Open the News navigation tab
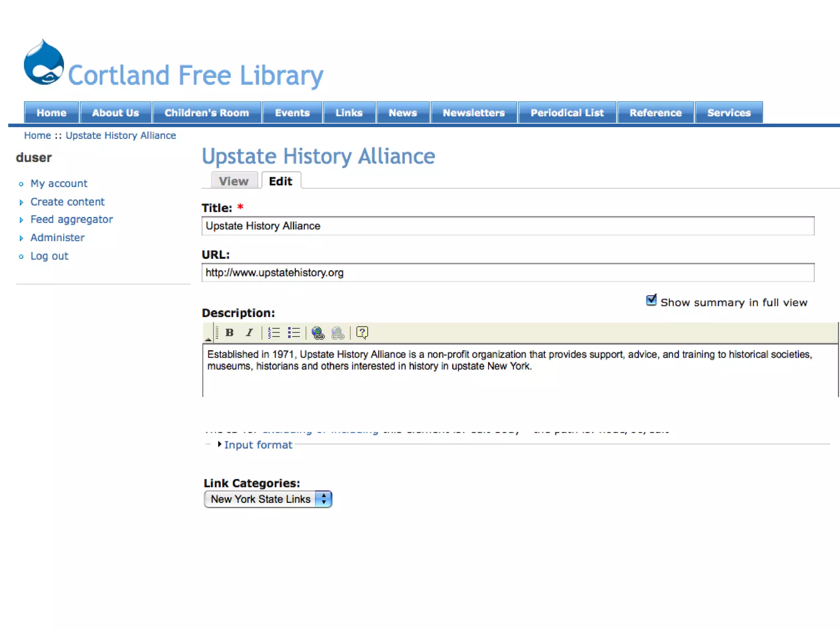 pyautogui.click(x=403, y=112)
